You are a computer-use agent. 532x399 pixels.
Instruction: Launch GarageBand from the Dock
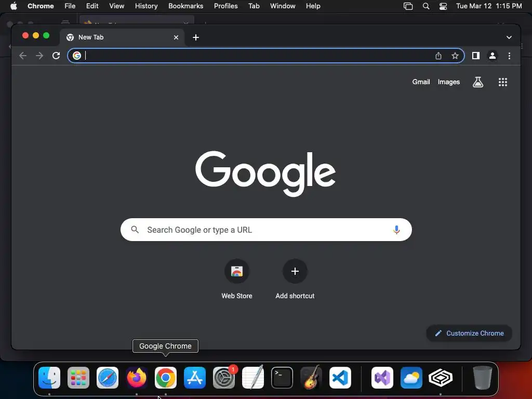(x=311, y=377)
